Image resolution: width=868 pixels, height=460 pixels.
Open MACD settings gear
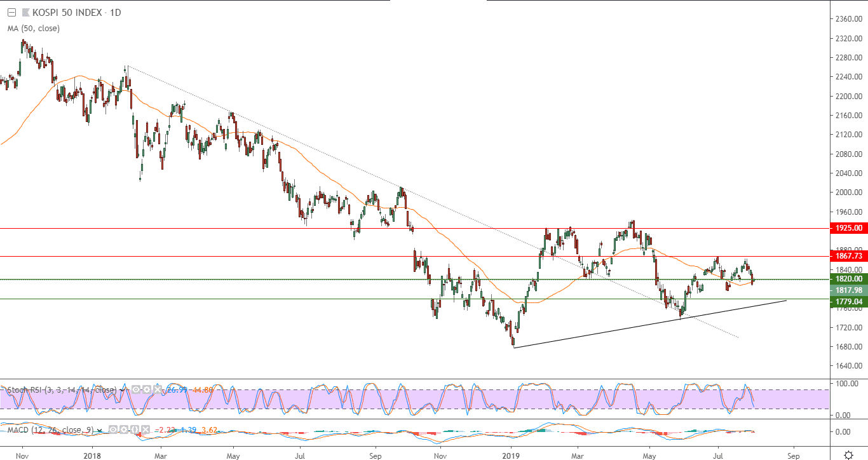[124, 430]
